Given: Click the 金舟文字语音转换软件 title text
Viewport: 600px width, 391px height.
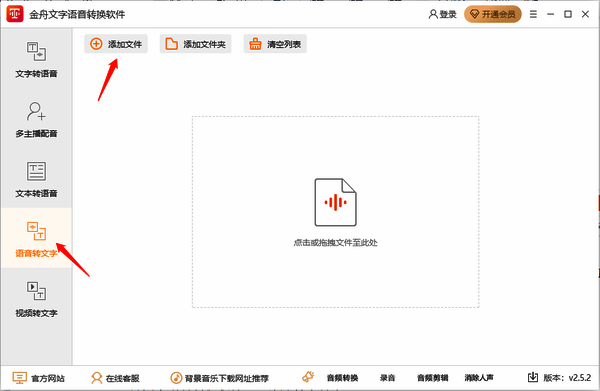Looking at the screenshot, I should [77, 15].
